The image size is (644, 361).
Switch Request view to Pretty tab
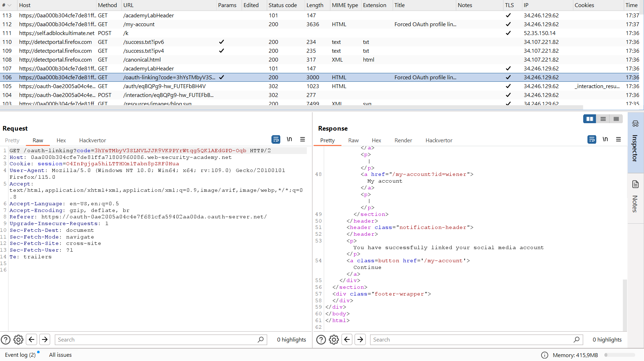12,141
